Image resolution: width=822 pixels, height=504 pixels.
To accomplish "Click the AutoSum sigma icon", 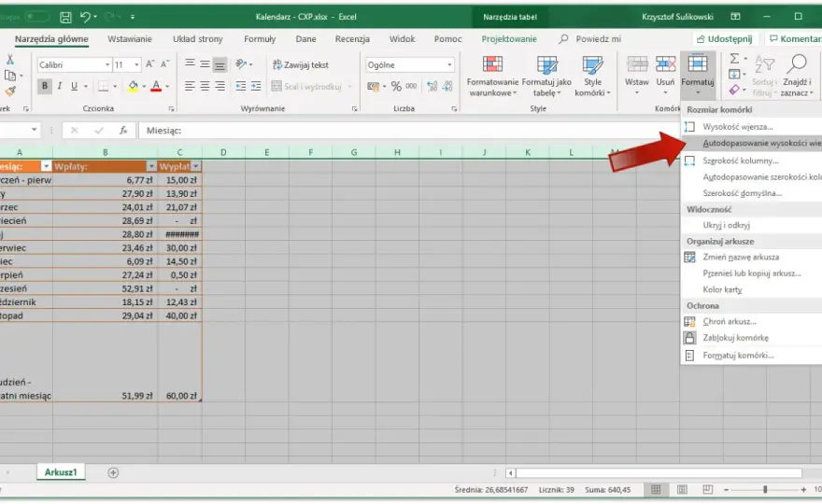I will (734, 59).
